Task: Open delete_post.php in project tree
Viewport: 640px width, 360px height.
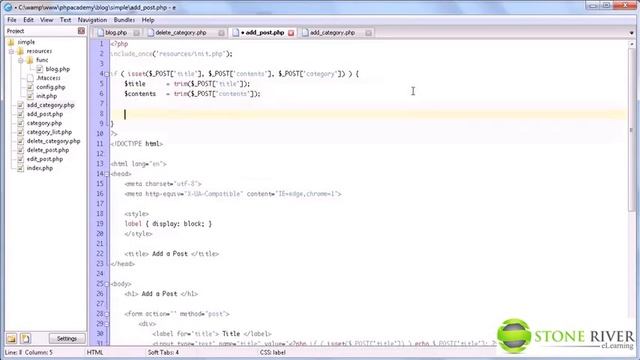Action: (48, 150)
